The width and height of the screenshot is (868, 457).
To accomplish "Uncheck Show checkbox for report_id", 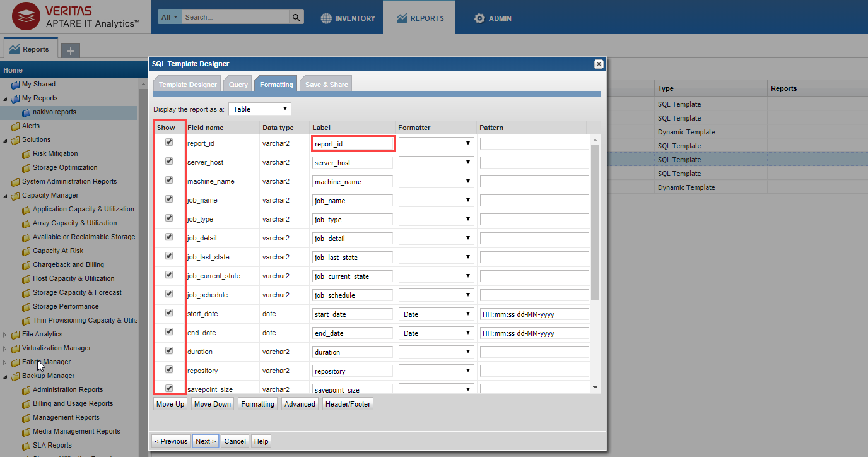I will point(168,143).
